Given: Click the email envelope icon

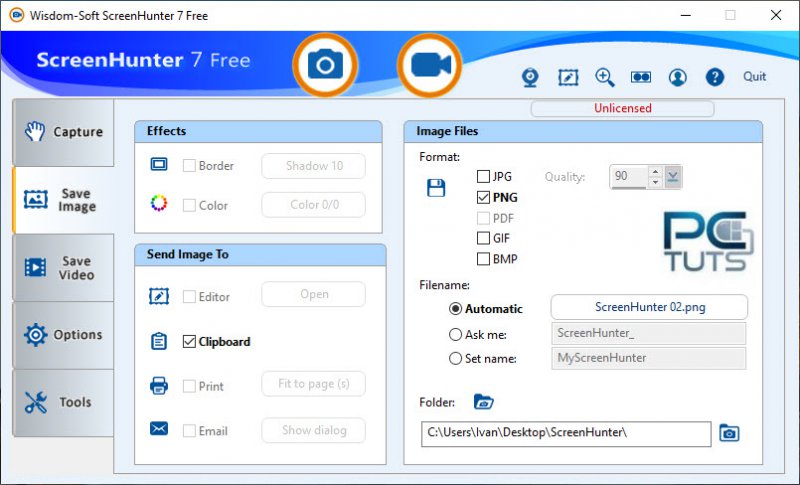Looking at the screenshot, I should (x=159, y=429).
